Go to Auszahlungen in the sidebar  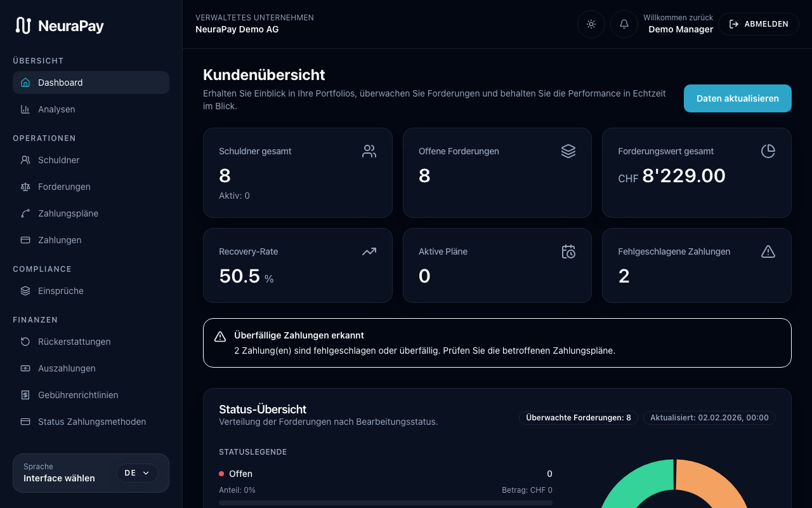point(91,368)
